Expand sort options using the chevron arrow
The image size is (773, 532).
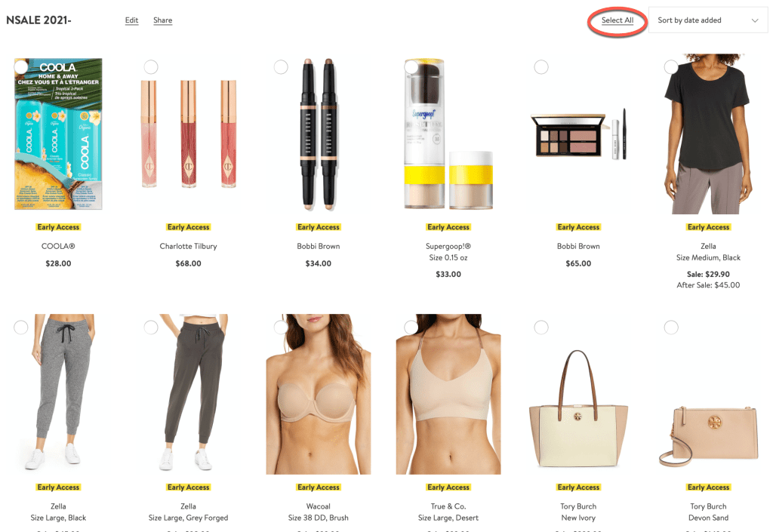click(754, 20)
